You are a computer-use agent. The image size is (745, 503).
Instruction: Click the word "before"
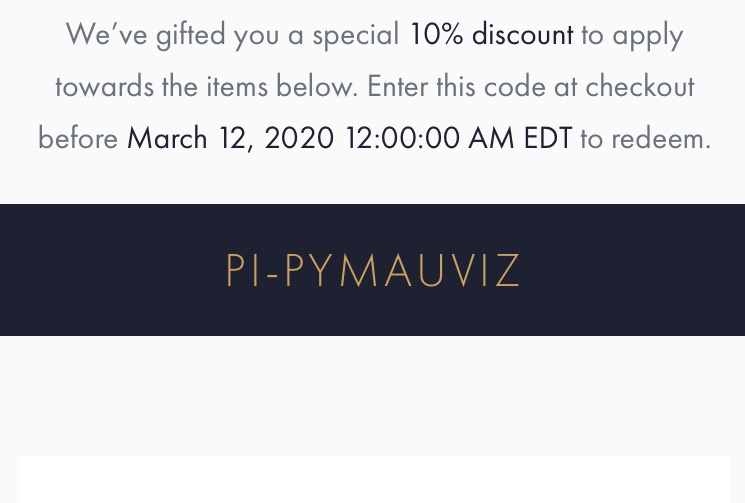[x=78, y=138]
